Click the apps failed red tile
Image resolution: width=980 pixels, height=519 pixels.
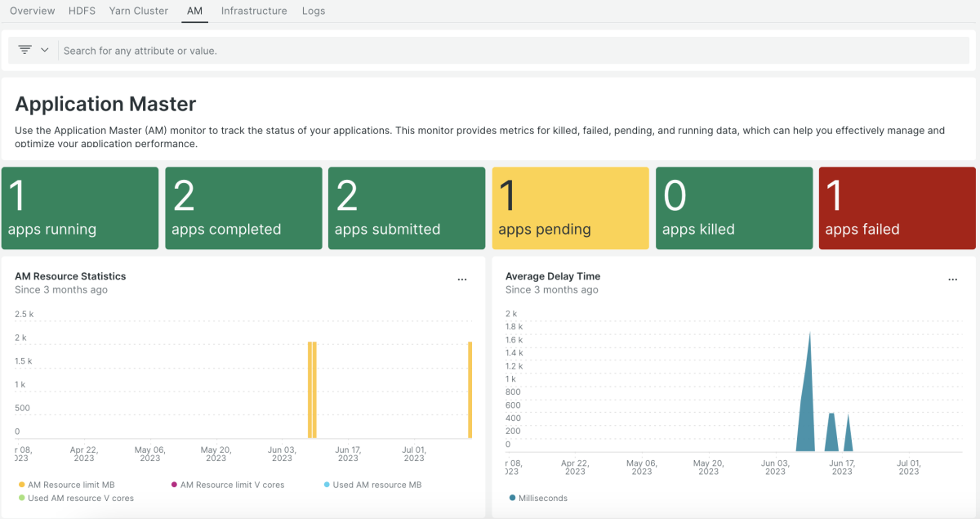click(897, 208)
